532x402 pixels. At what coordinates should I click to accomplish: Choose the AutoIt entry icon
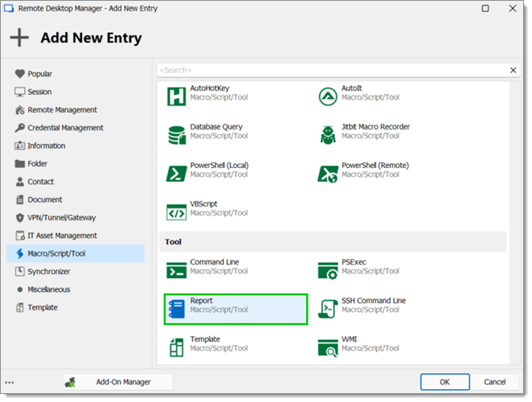(328, 96)
